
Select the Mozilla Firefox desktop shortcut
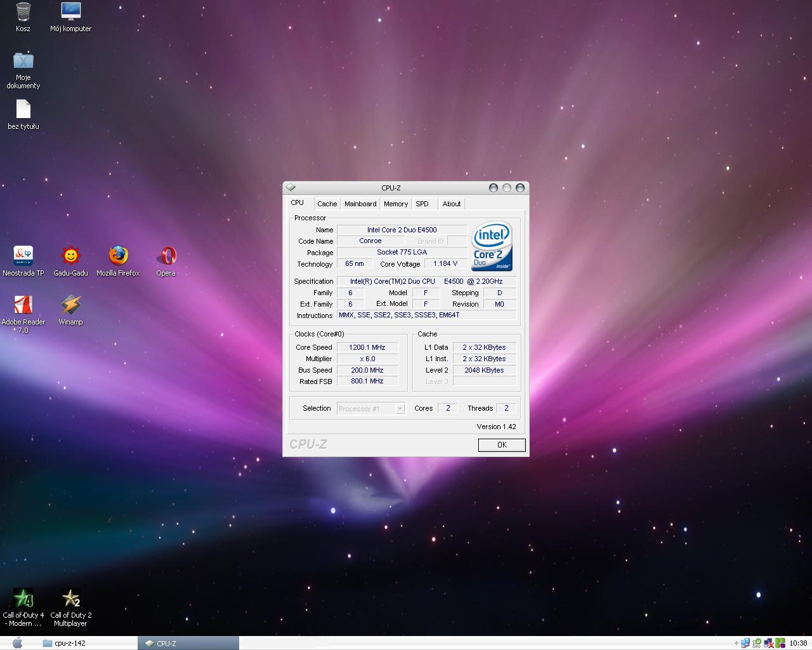[x=118, y=261]
